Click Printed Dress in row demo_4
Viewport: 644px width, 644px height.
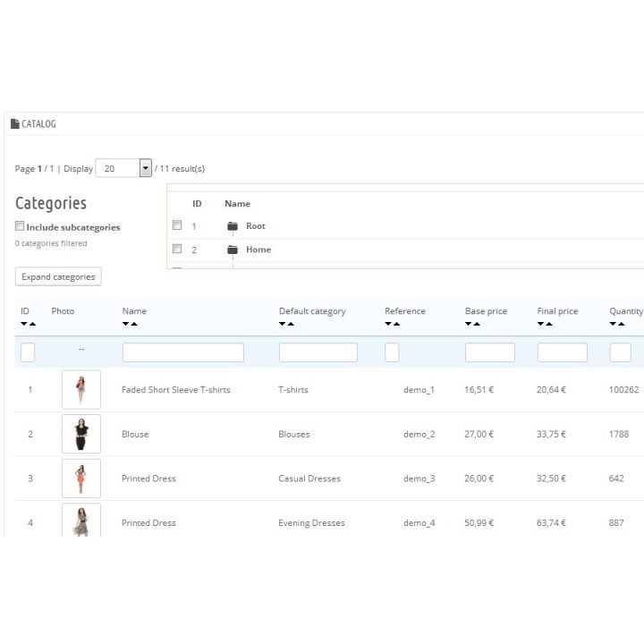(148, 523)
